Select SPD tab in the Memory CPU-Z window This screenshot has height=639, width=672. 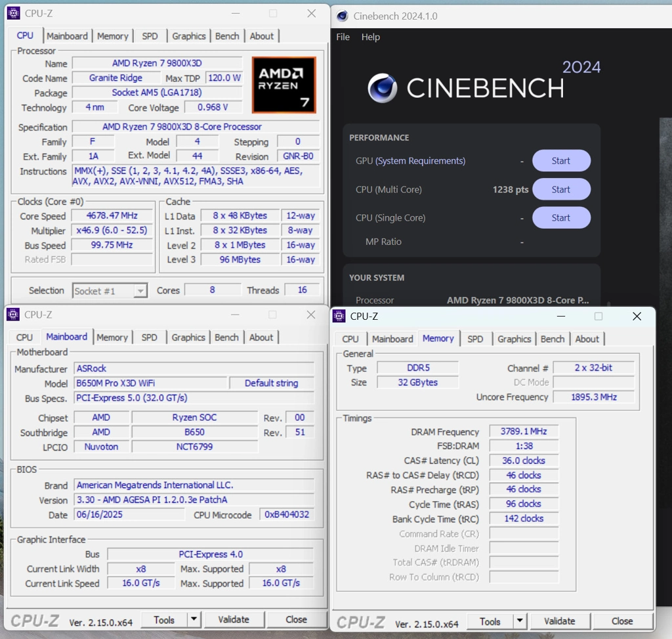tap(475, 339)
